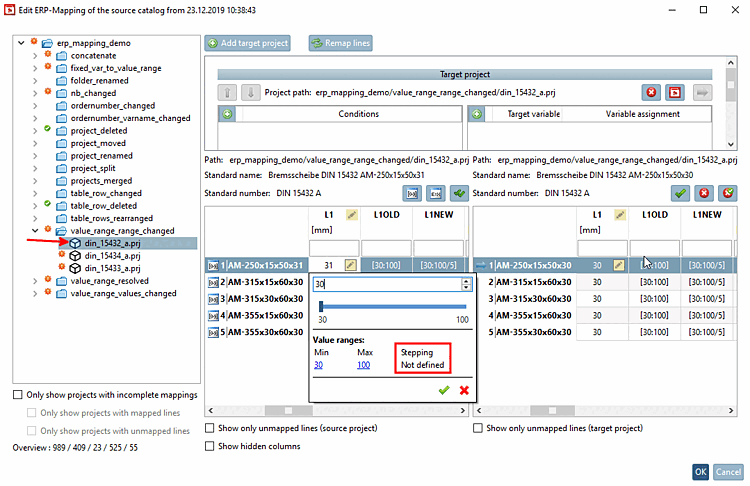Open the project browse icon beside delete
The height and width of the screenshot is (486, 750).
(x=675, y=92)
